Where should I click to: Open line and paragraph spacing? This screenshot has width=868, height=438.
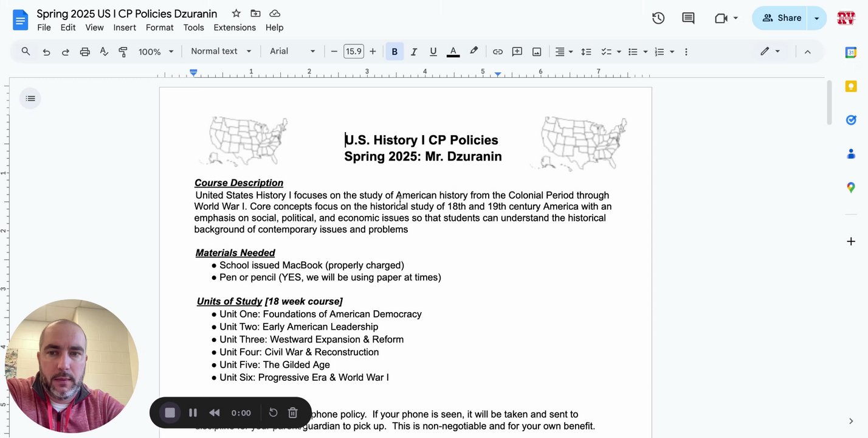pyautogui.click(x=586, y=52)
